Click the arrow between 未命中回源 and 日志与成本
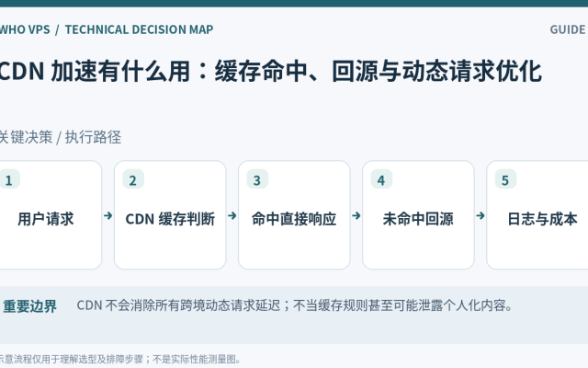This screenshot has width=588, height=368. 481,215
